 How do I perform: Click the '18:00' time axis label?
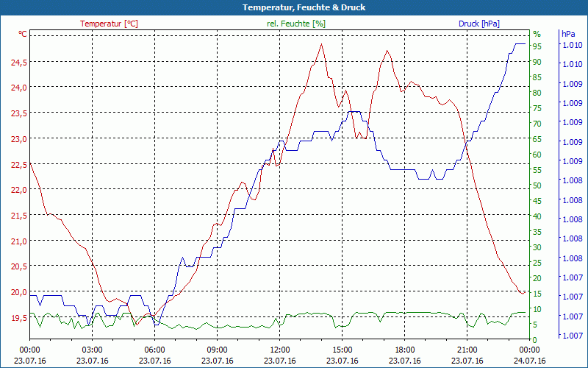[405, 350]
